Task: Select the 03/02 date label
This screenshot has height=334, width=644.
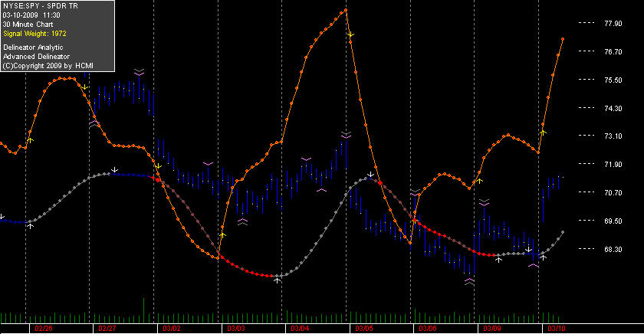Action: pyautogui.click(x=172, y=329)
